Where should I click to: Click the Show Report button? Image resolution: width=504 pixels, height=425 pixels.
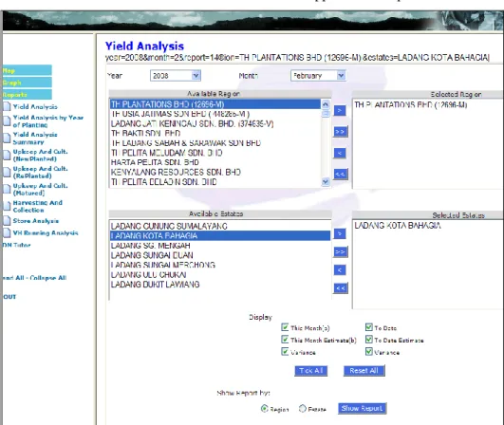coord(362,408)
